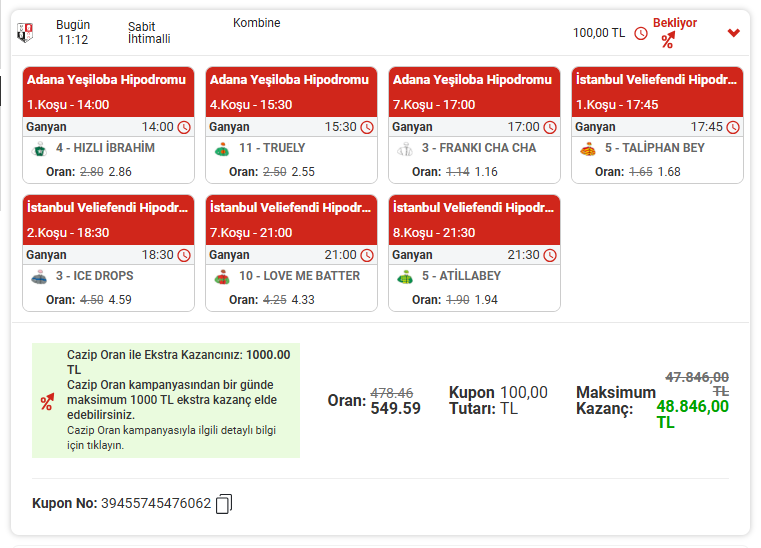Viewport: 761px width, 548px height.
Task: Click the struck-through winnings 47.846,00 TL
Action: 697,384
